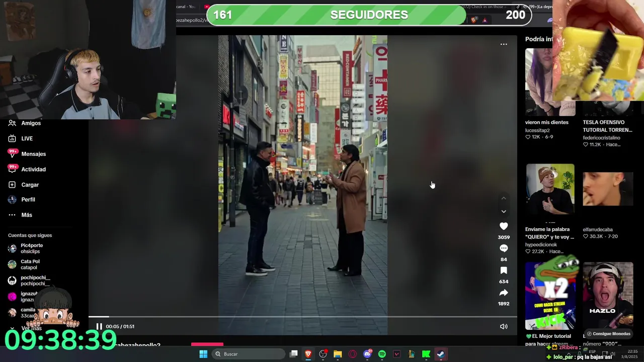This screenshot has width=644, height=362.
Task: Visit hypeedicionok's profile
Action: [x=541, y=245]
